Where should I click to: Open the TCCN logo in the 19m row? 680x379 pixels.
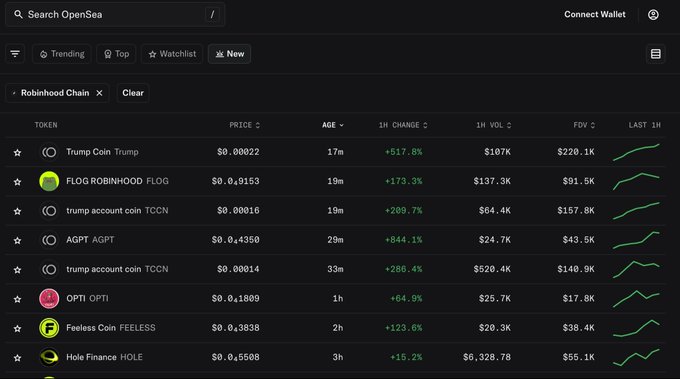pyautogui.click(x=49, y=211)
